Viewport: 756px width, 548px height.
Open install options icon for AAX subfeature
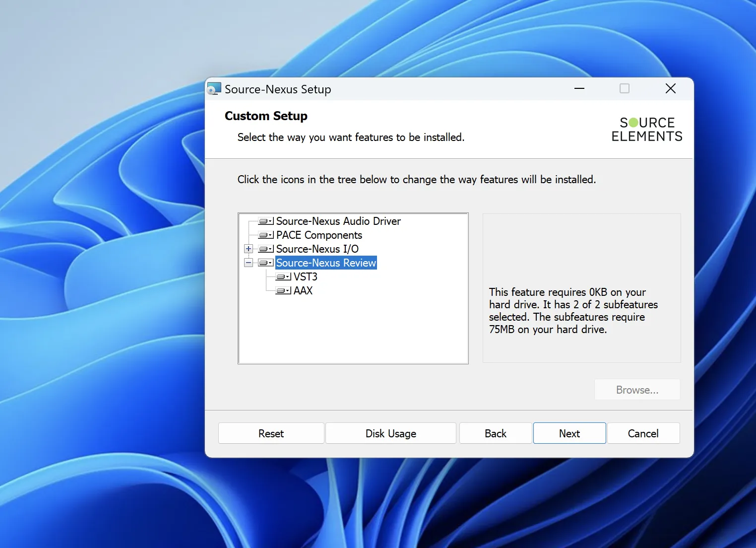coord(283,291)
